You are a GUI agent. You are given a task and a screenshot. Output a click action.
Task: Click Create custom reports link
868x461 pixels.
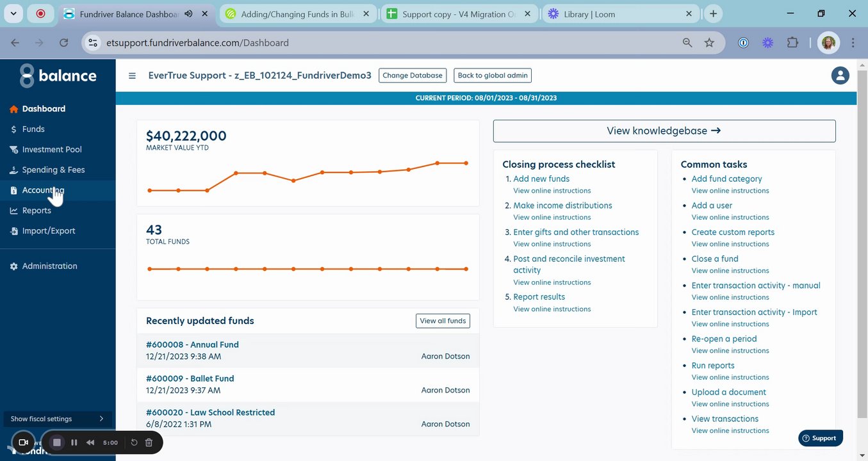click(x=733, y=232)
